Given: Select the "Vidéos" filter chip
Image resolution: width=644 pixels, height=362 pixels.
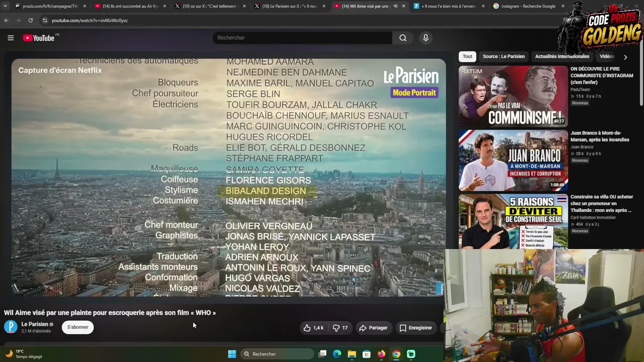Looking at the screenshot, I should coord(607,57).
